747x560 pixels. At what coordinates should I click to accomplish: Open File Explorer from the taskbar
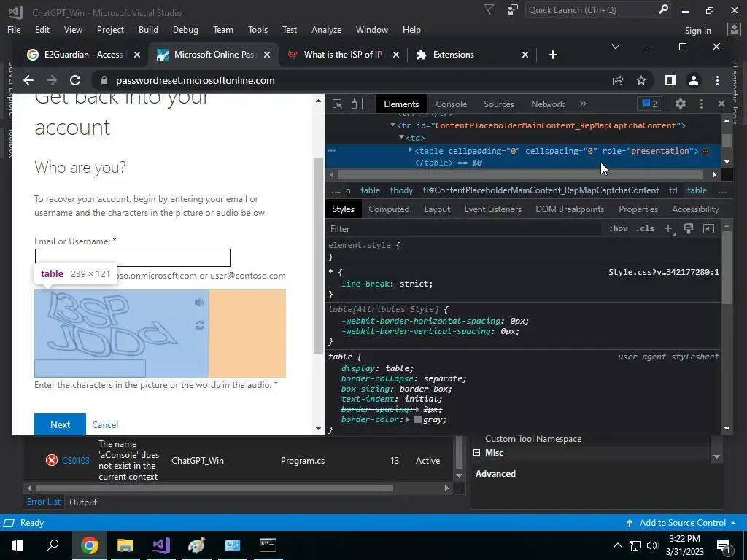(125, 545)
